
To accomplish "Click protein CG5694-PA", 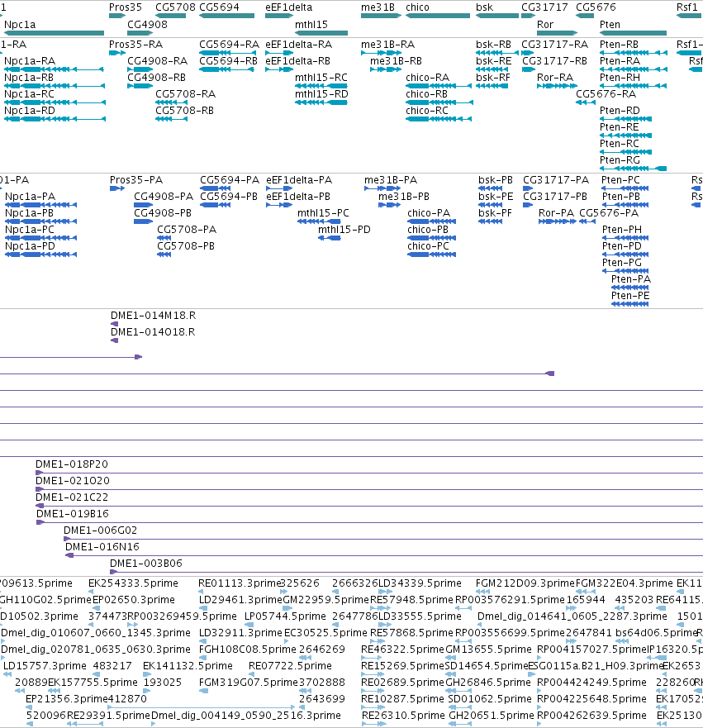I will point(229,180).
